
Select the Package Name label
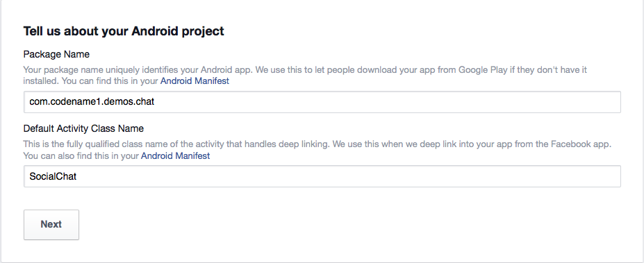(56, 54)
